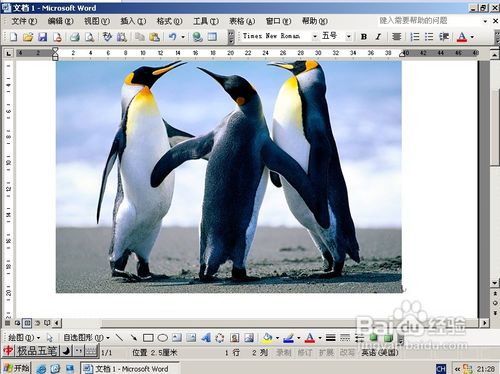Open the 帮助 menu
This screenshot has height=374, width=500.
click(315, 21)
